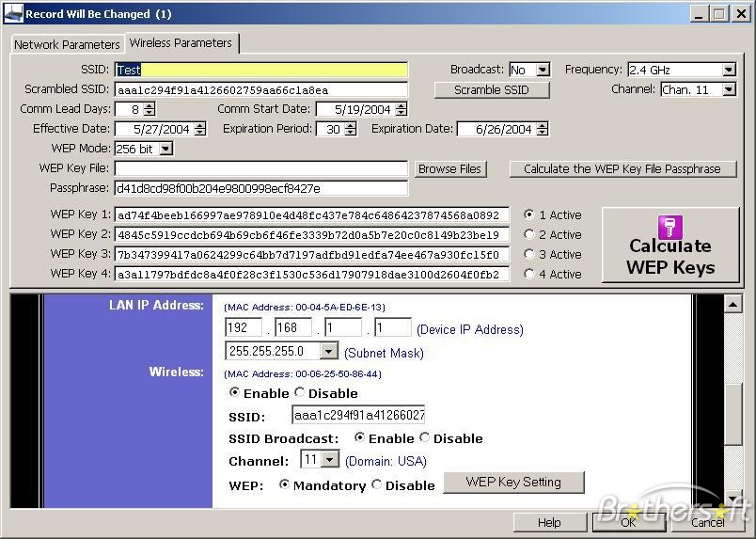Select the 4 Active radio button

tap(528, 274)
